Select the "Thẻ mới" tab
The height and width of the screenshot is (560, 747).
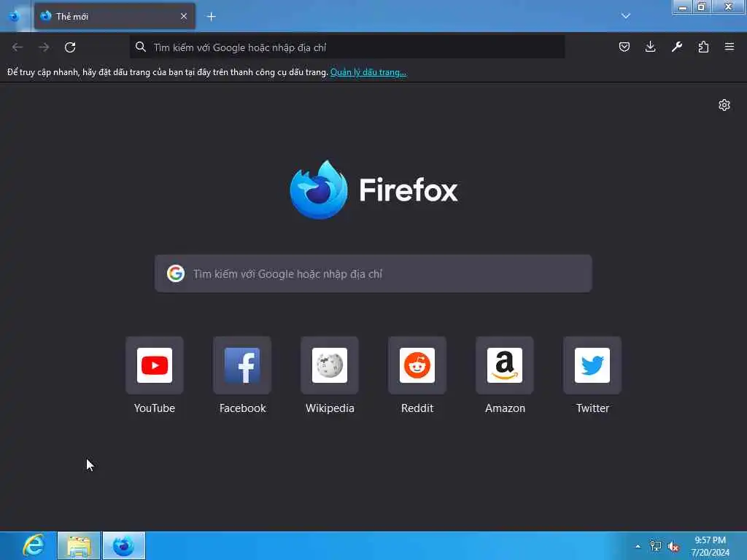tap(115, 16)
